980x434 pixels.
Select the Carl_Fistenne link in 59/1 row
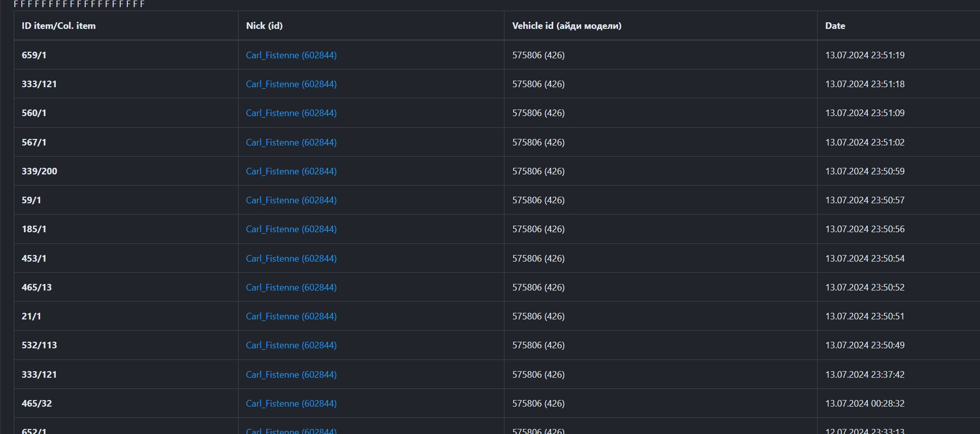click(x=291, y=200)
